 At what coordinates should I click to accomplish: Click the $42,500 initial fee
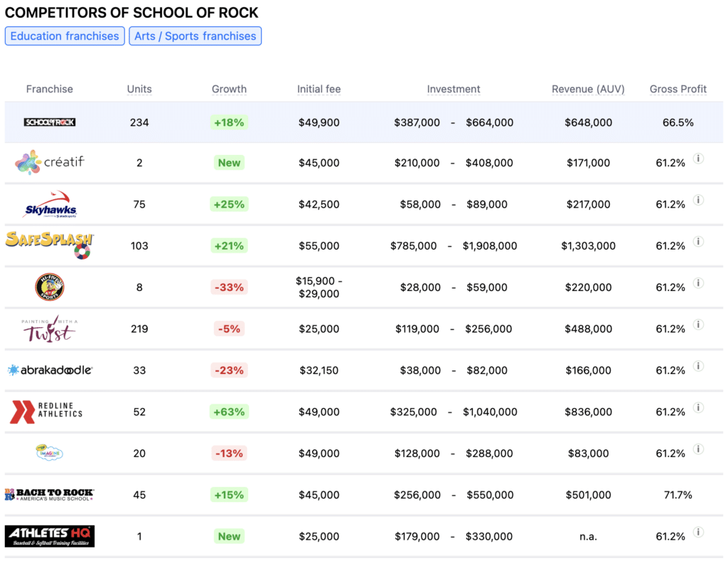319,204
